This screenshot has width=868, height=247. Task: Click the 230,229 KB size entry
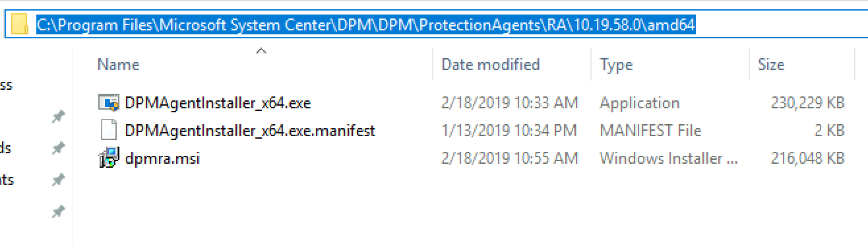(x=807, y=103)
